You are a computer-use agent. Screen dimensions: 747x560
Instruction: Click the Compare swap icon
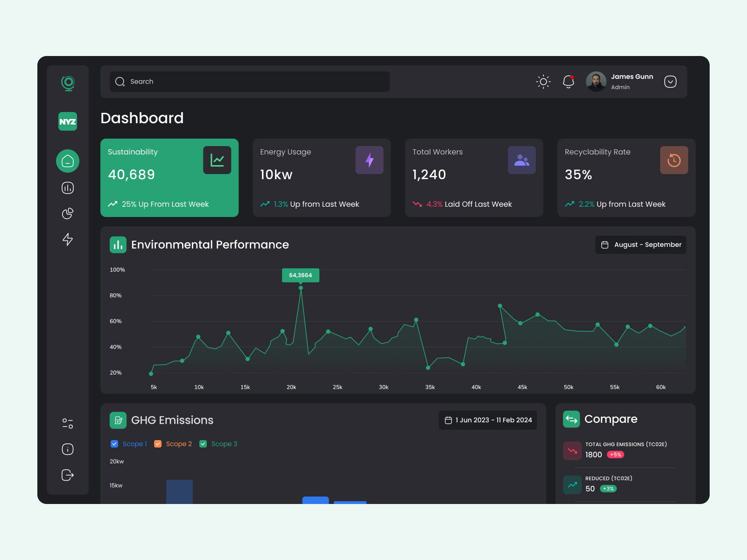click(x=571, y=419)
